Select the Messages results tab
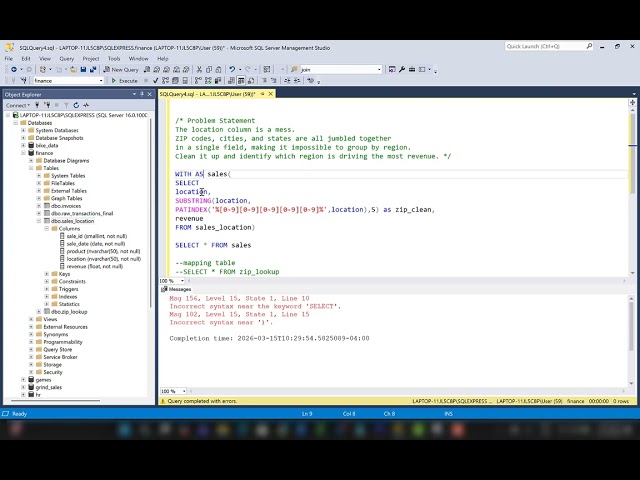 click(x=176, y=289)
